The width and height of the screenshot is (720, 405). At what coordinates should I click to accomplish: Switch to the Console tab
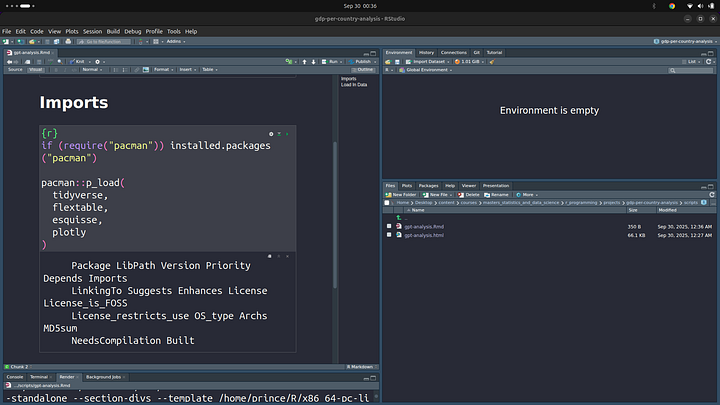click(x=15, y=377)
